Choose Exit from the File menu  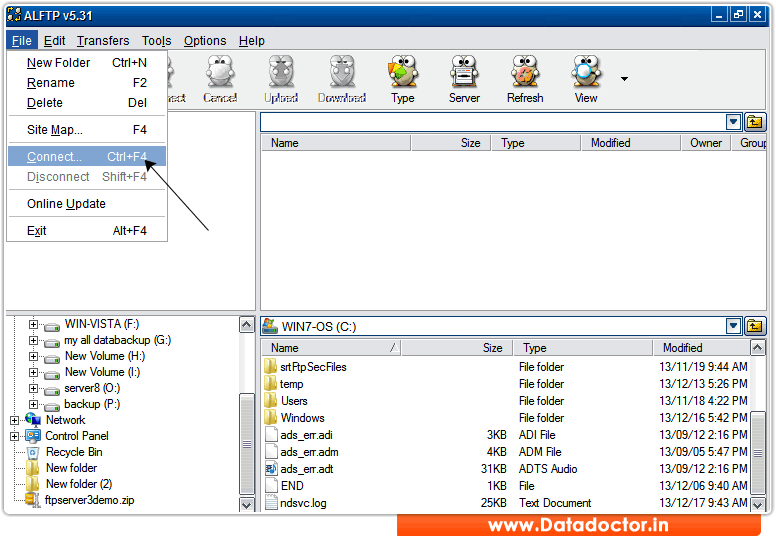click(x=87, y=231)
